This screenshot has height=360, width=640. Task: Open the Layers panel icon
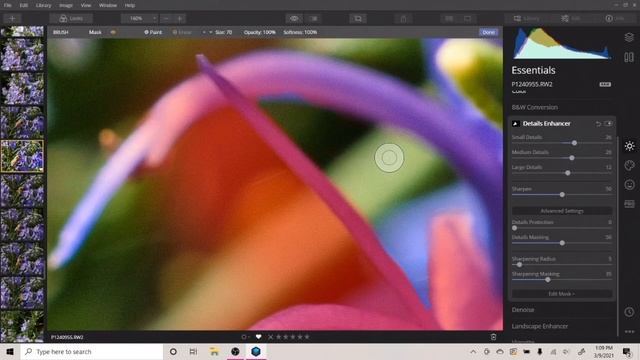(629, 37)
